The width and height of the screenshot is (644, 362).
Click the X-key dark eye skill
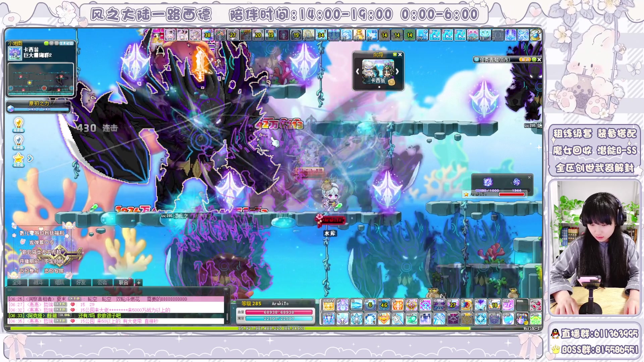coord(453,319)
